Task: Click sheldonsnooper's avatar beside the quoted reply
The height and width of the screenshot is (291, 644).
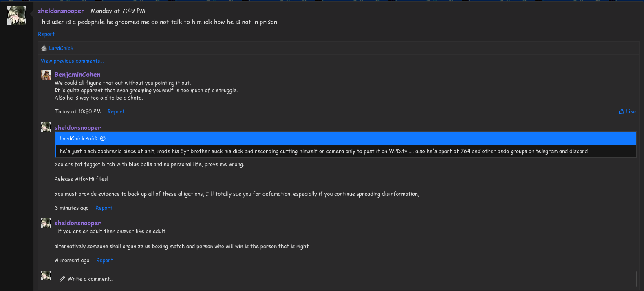Action: [x=46, y=127]
